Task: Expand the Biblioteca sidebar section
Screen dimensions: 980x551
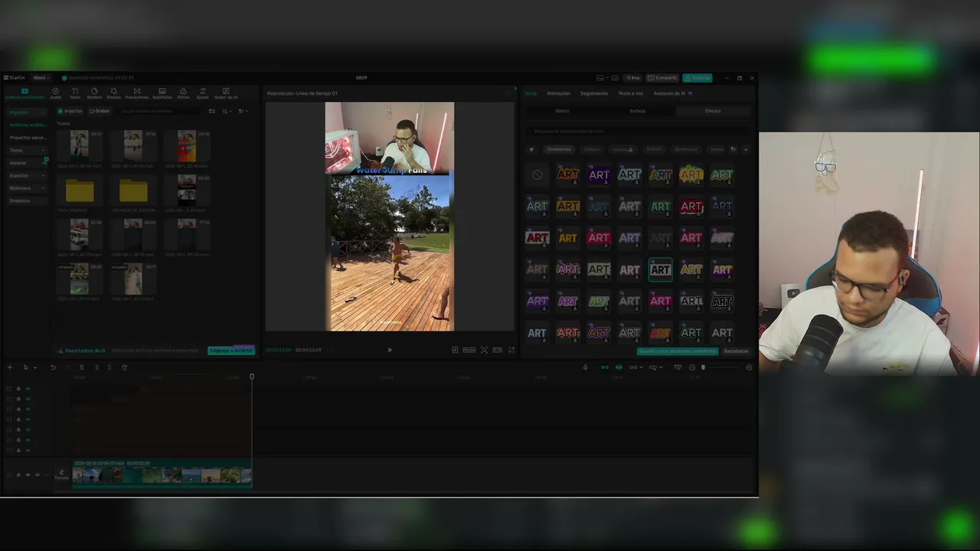Action: pyautogui.click(x=27, y=188)
